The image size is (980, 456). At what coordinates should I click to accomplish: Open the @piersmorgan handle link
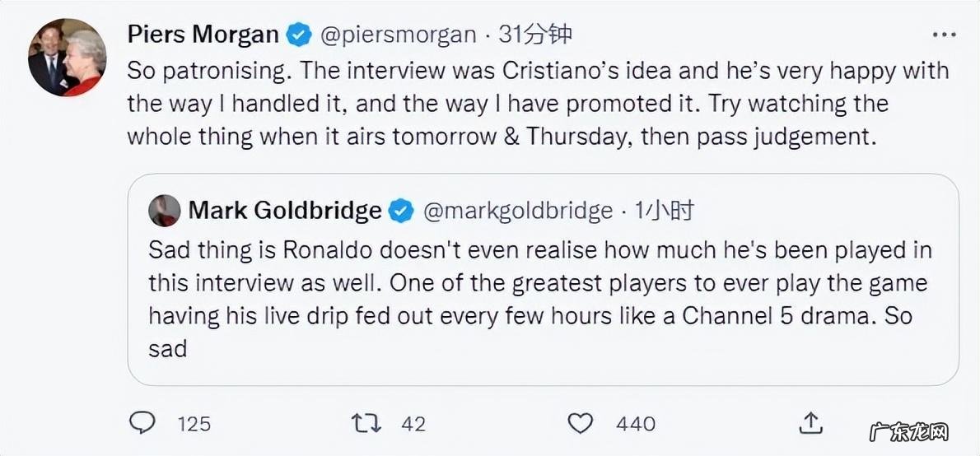[397, 35]
